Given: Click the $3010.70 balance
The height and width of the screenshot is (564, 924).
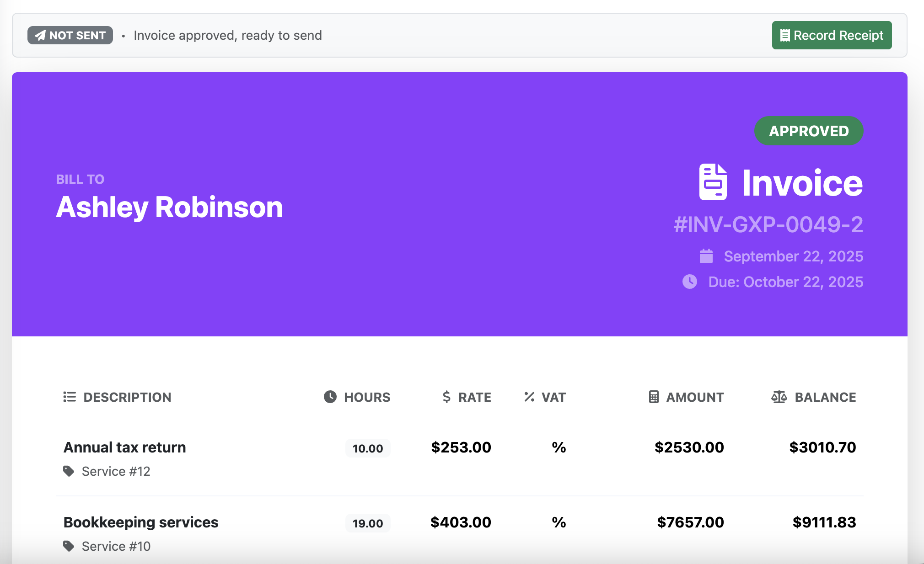Looking at the screenshot, I should pyautogui.click(x=822, y=447).
